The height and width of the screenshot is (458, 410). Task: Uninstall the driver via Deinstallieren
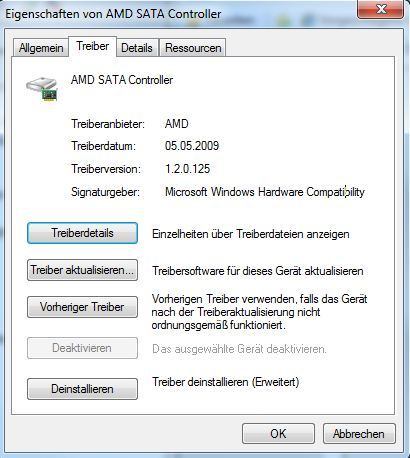[x=82, y=389]
